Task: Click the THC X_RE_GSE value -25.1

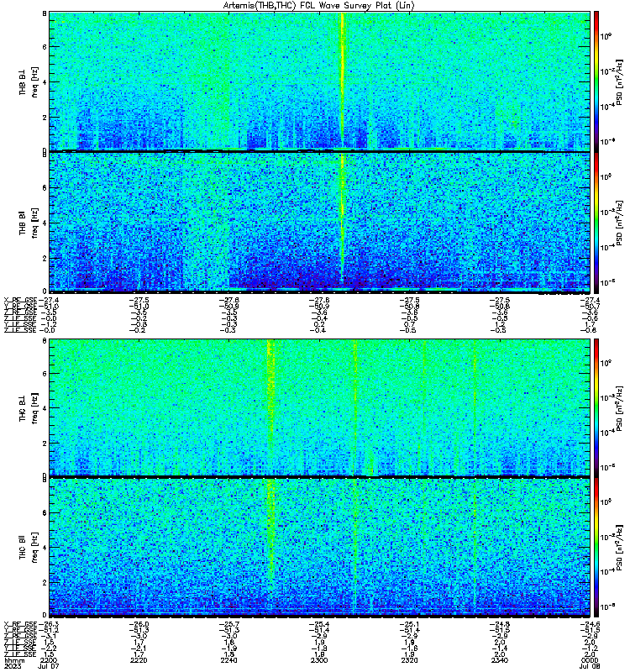Action: point(409,624)
